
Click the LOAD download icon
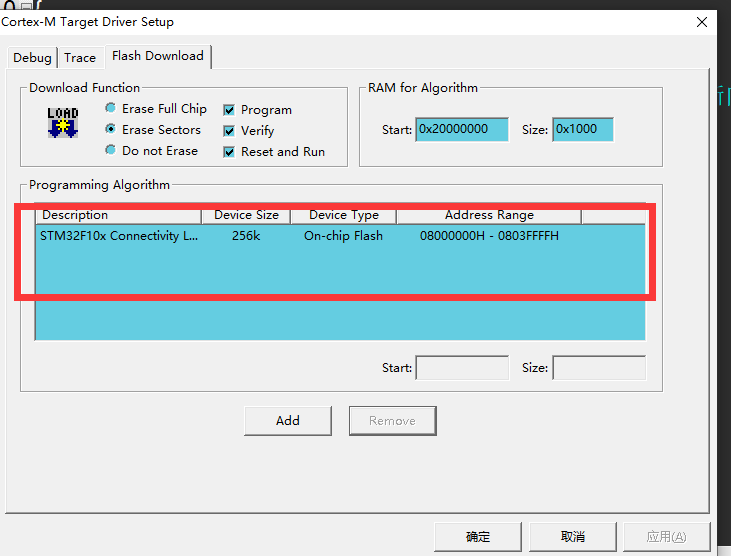point(63,123)
